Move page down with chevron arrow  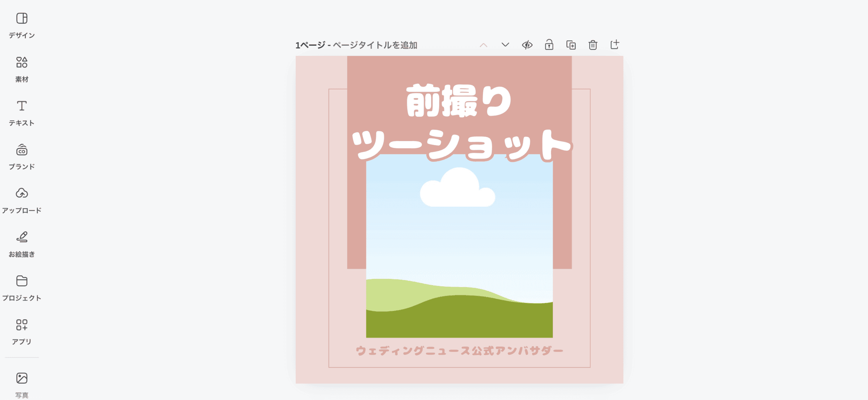coord(505,45)
